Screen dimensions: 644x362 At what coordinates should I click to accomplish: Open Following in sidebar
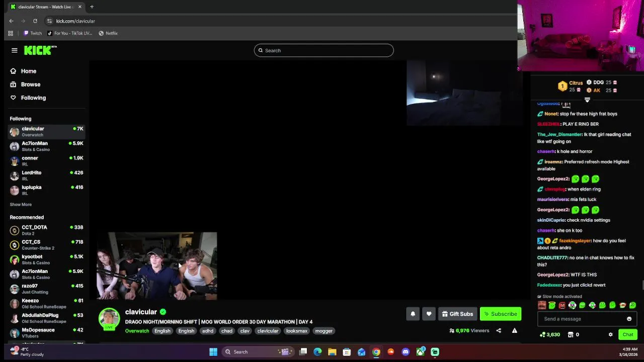(x=28, y=98)
